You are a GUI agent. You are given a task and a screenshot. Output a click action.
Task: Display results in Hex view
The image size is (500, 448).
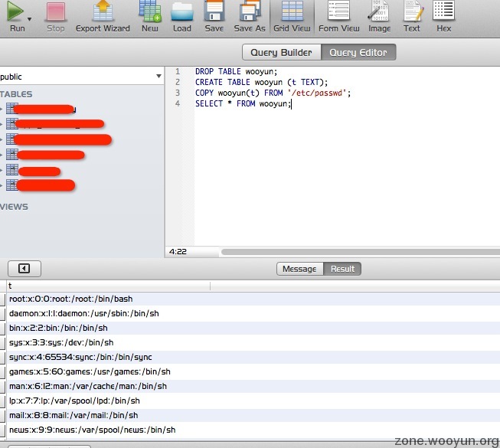pyautogui.click(x=444, y=15)
